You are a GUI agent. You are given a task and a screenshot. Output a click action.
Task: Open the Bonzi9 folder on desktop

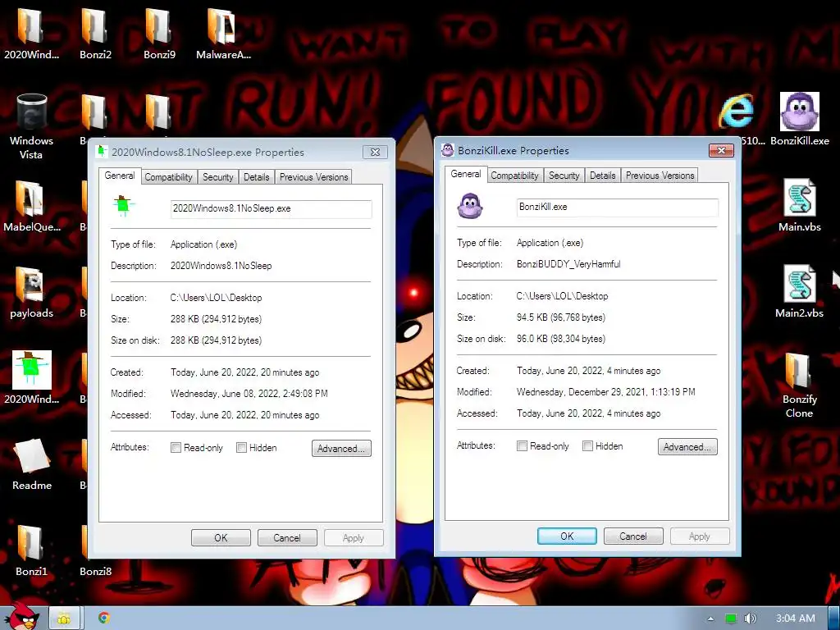coord(159,33)
